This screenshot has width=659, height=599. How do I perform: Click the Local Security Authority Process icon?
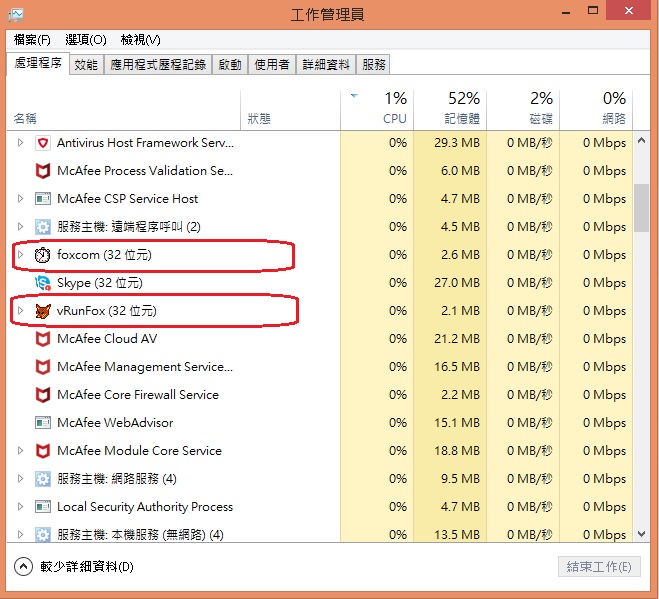[x=42, y=507]
